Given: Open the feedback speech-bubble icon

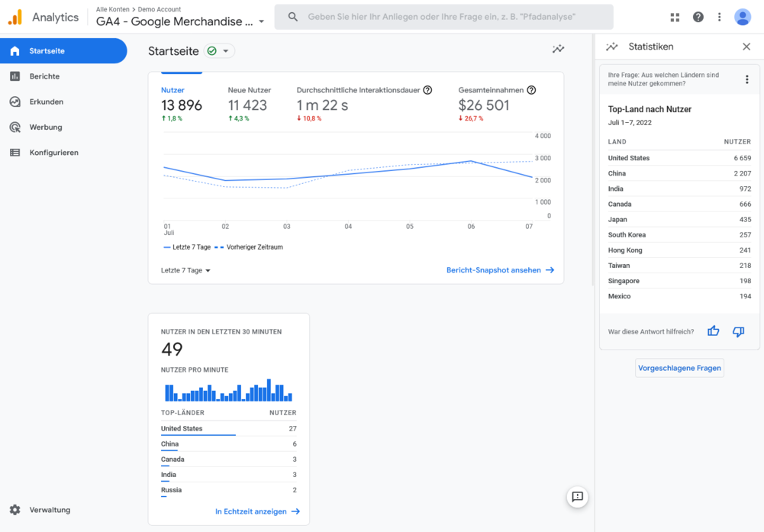Looking at the screenshot, I should pos(577,497).
